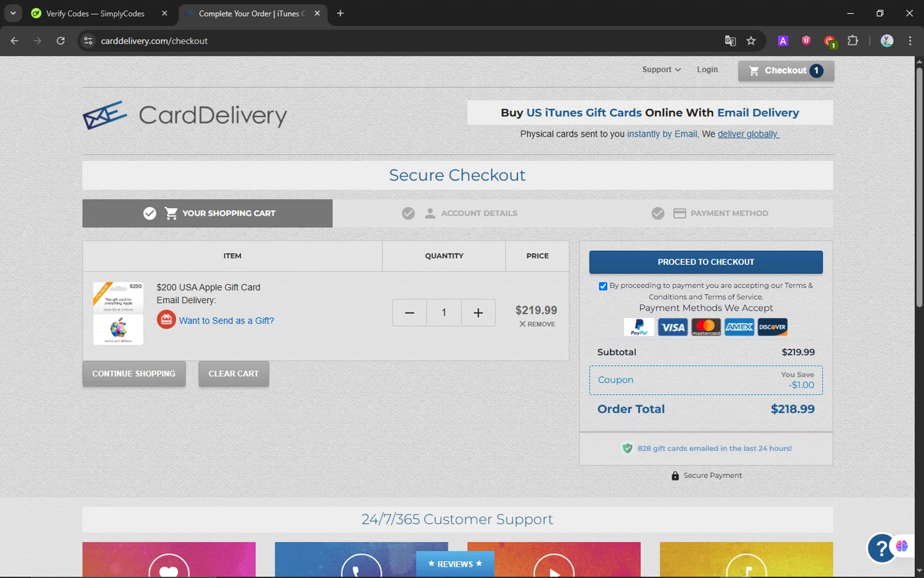Click the Buy US iTunes Gift Cards banner
This screenshot has height=578, width=924.
(650, 113)
